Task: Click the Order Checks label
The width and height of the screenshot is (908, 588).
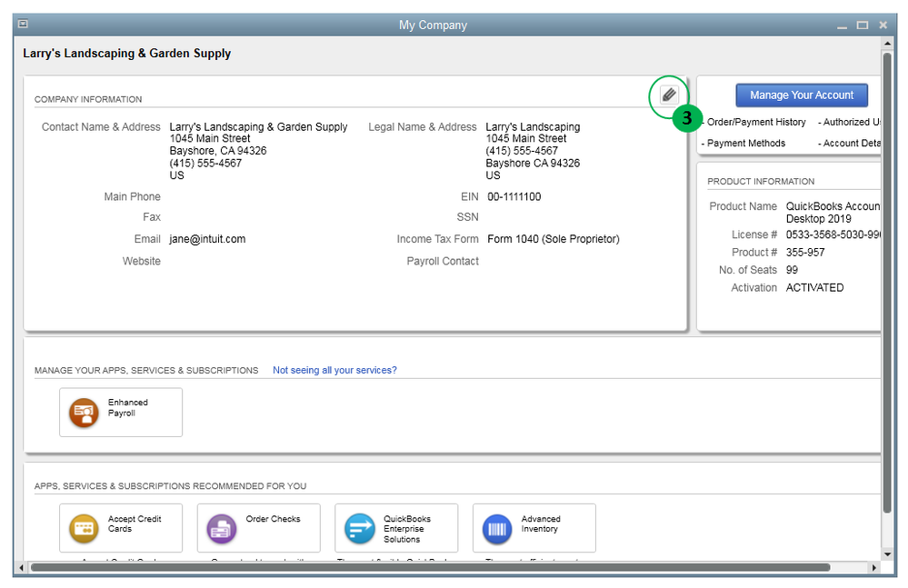Action: pyautogui.click(x=273, y=519)
